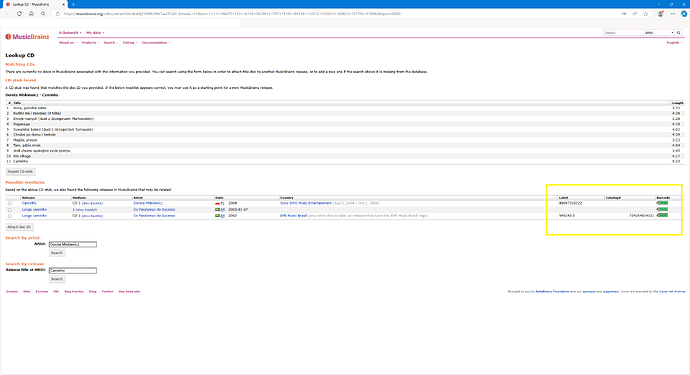Show tracklist for 2003-01-07 Longo caminho
Viewport: 690px width, 375px height.
pos(86,210)
